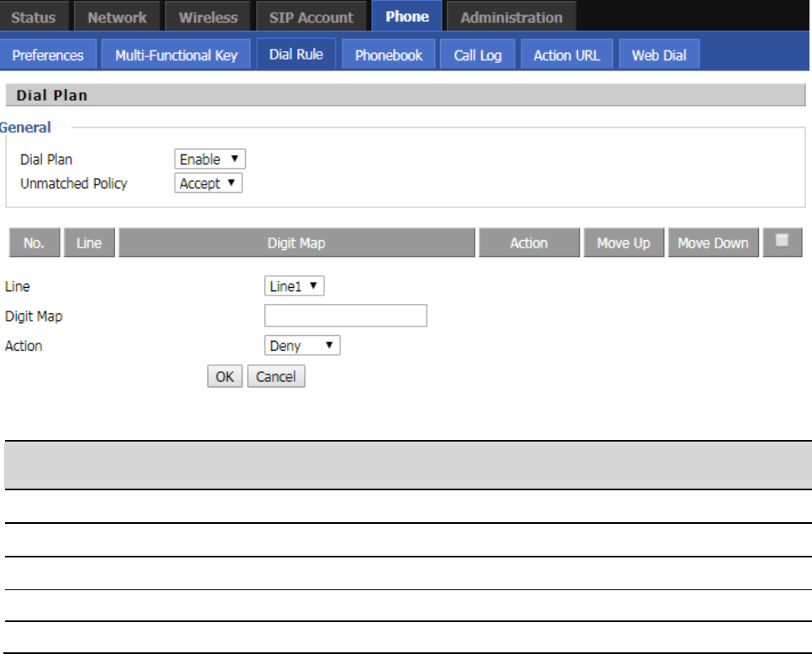Image resolution: width=812 pixels, height=654 pixels.
Task: Click the Digit Map column header
Action: tap(296, 243)
